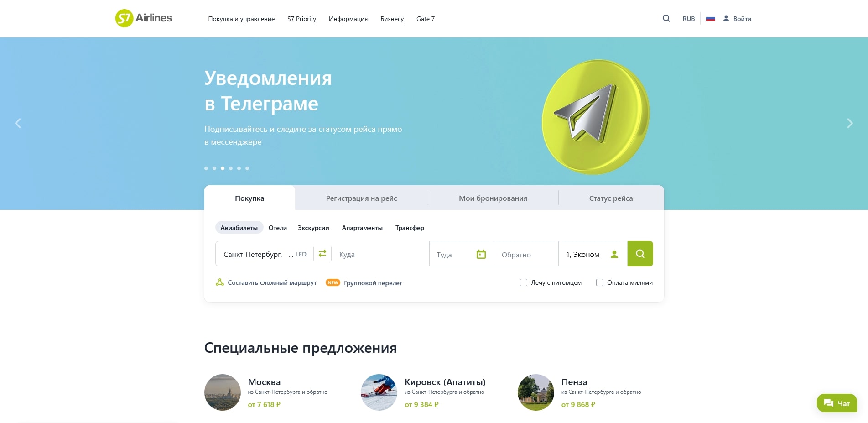This screenshot has height=423, width=868.
Task: Check the Оплата милями option
Action: tap(599, 282)
